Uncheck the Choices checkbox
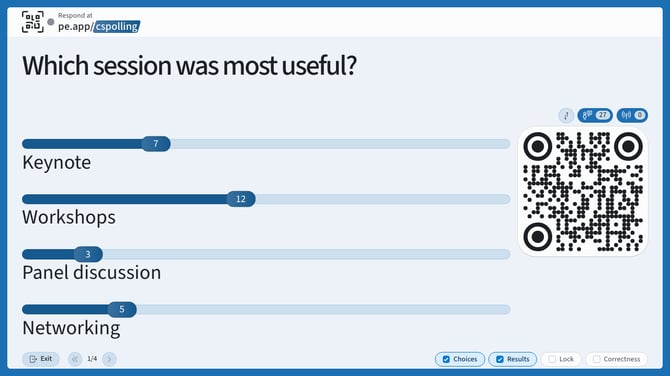This screenshot has width=670, height=376. tap(446, 359)
